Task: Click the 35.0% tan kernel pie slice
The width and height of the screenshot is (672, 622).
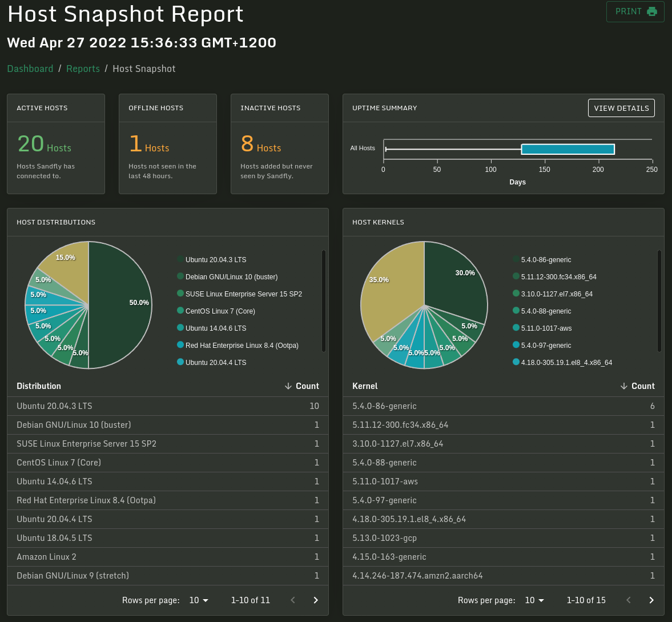Action: [x=388, y=291]
